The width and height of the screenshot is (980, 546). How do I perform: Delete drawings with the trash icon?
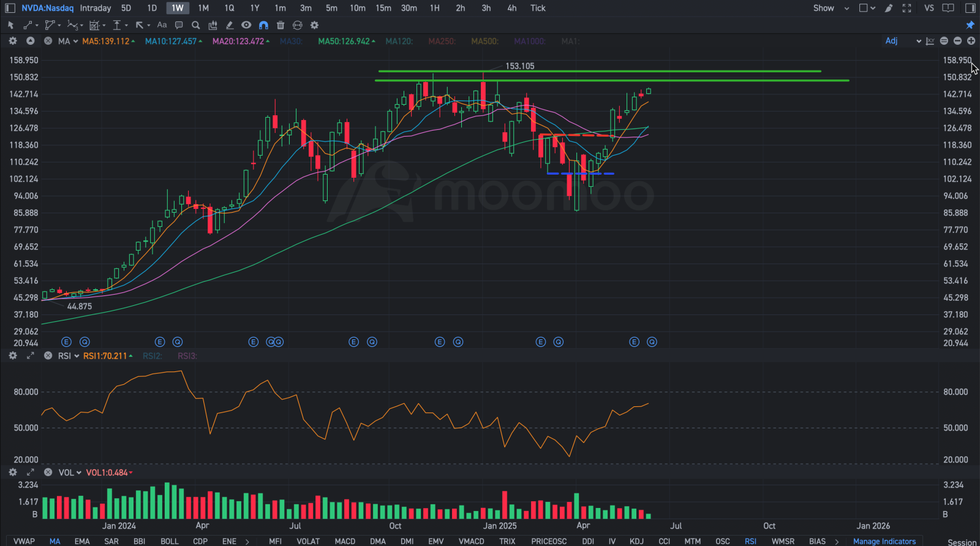[x=281, y=25]
